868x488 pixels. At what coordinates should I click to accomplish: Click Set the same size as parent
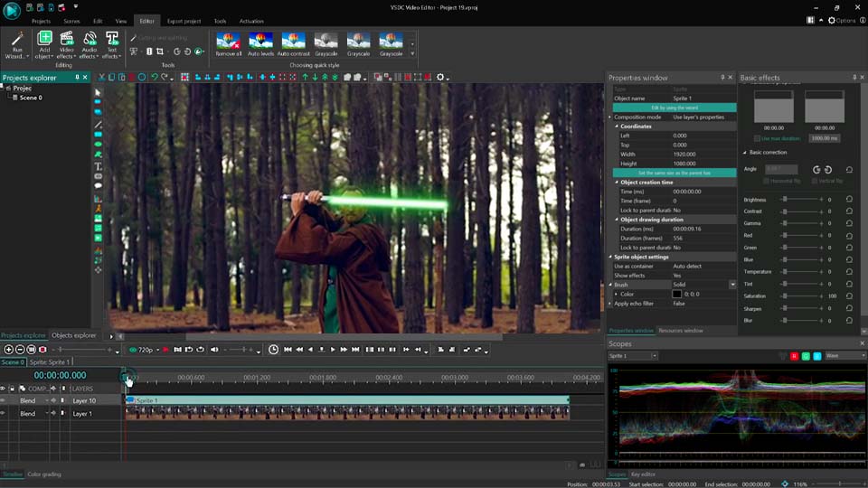coord(674,173)
